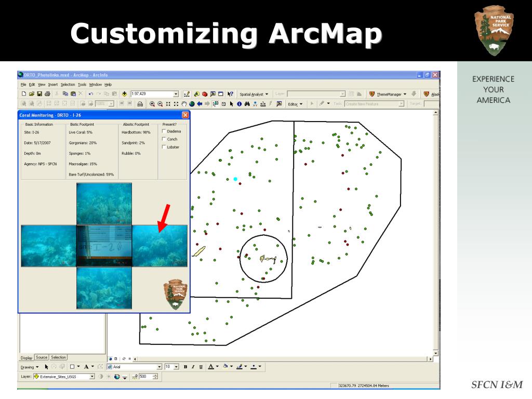
Task: Open the File menu
Action: [x=23, y=85]
